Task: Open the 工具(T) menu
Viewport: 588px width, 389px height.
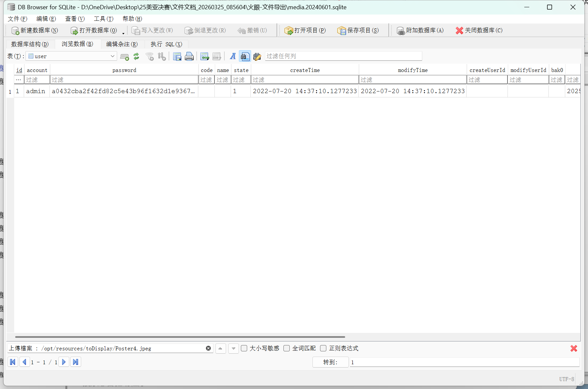Action: (104, 19)
